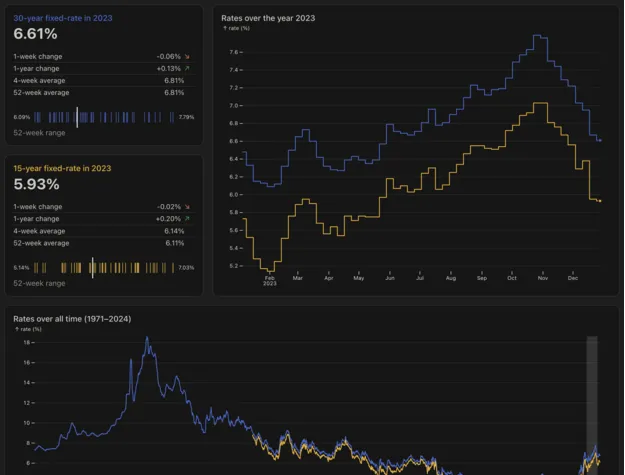
Task: Click the white marker in 30-year range strip
Action: point(77,117)
